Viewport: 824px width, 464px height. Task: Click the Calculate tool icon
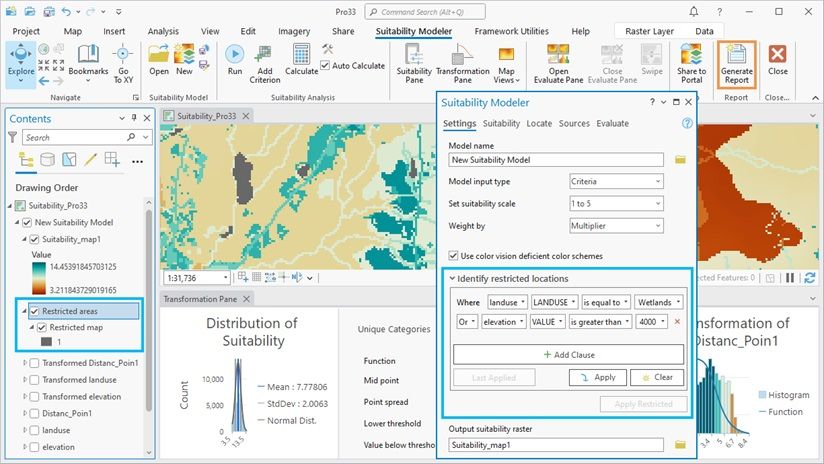coord(302,54)
